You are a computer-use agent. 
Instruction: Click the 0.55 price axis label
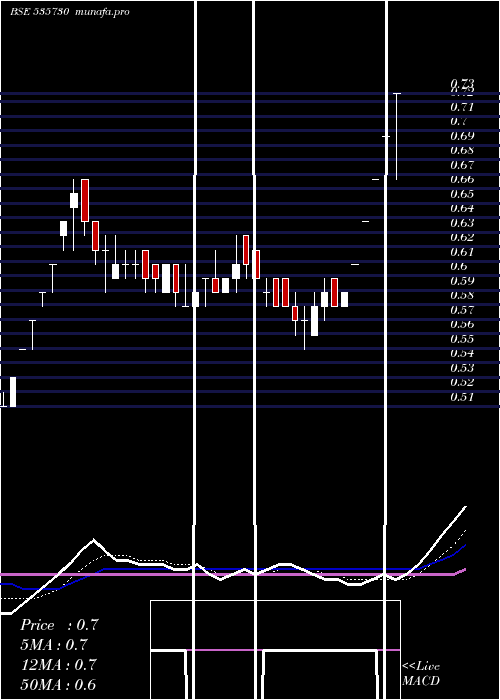pos(462,339)
